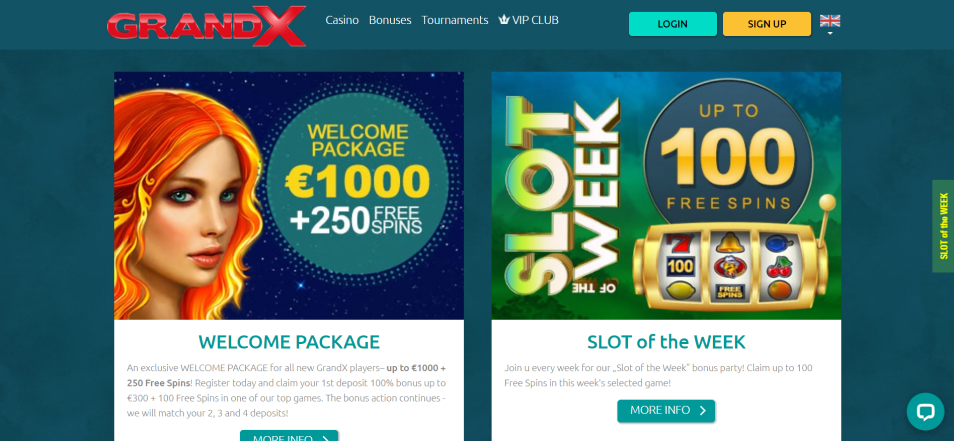Open the VIP CLUB menu link
This screenshot has height=441, width=954.
[x=528, y=20]
